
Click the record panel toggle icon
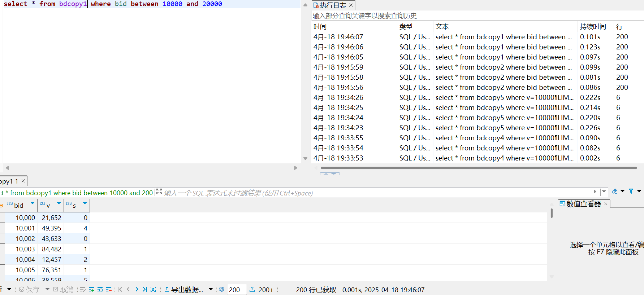[x=153, y=289]
